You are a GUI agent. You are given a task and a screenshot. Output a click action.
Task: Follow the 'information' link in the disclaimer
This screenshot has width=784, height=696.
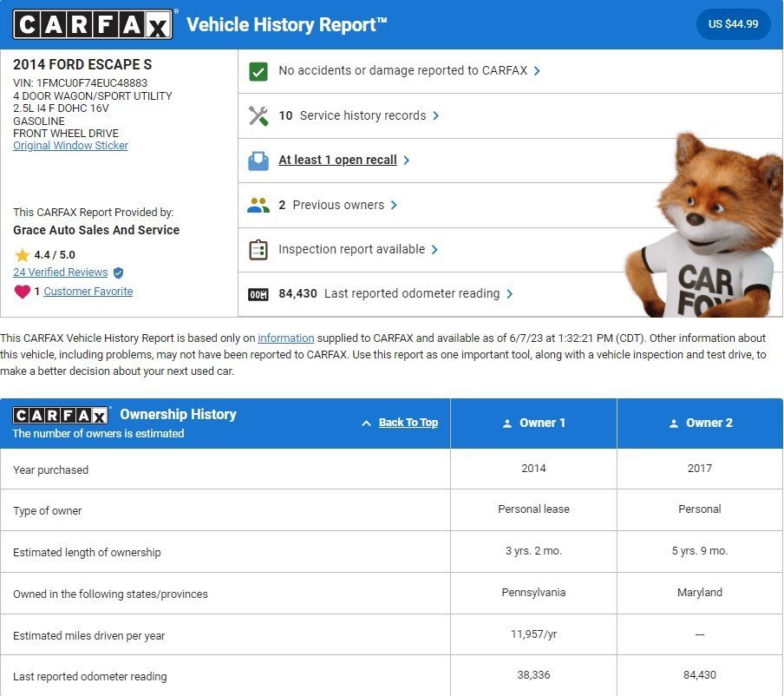[286, 338]
